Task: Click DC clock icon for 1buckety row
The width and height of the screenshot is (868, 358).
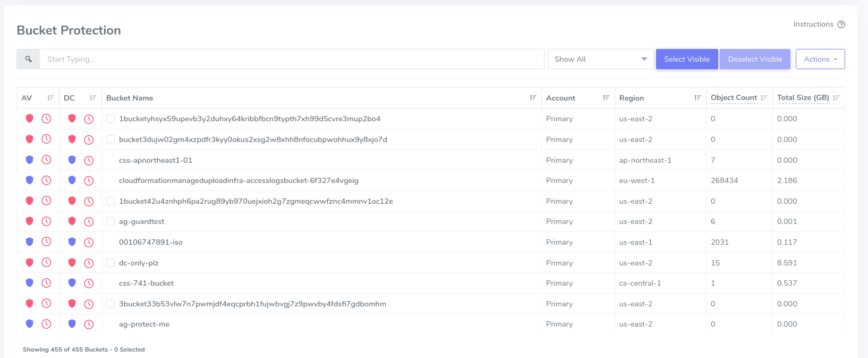Action: pyautogui.click(x=89, y=119)
